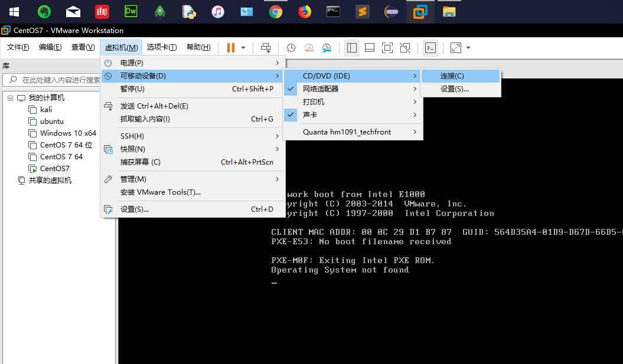Open the 打印机 submenu entry

tap(353, 102)
